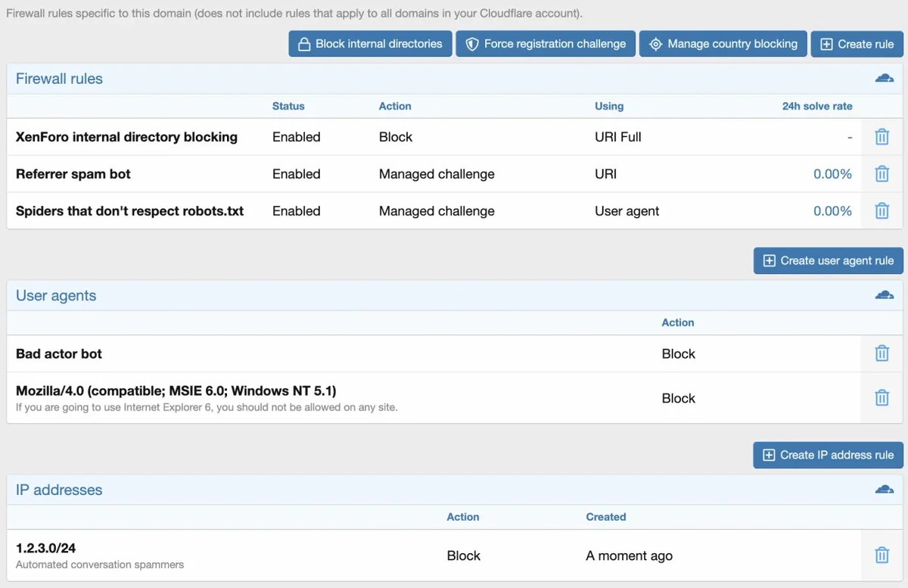The image size is (908, 588).
Task: Delete the XenForo internal directory blocking rule
Action: click(882, 136)
